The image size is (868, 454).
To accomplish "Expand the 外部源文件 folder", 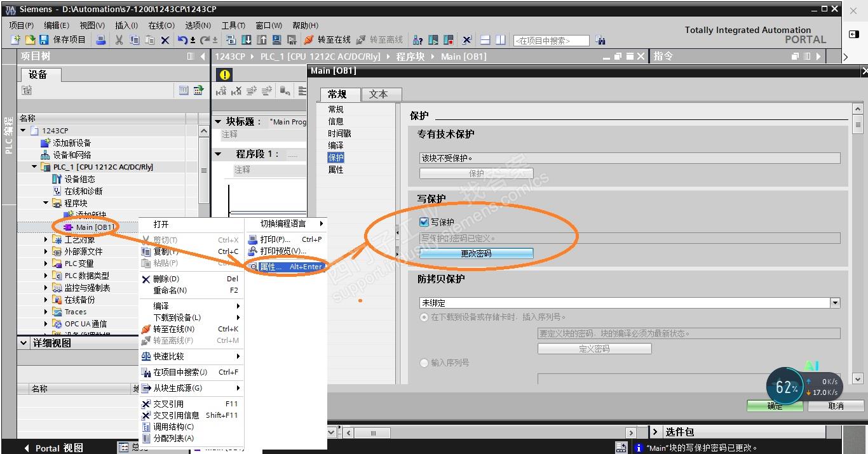I will [46, 251].
